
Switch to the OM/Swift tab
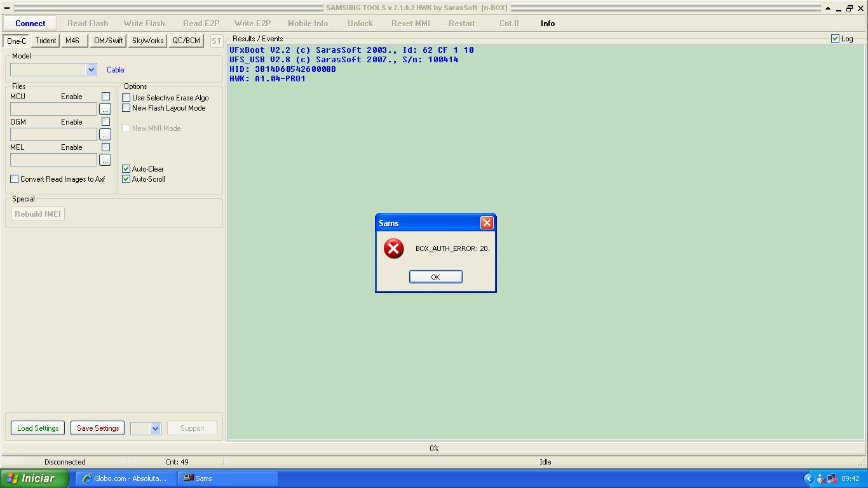109,41
